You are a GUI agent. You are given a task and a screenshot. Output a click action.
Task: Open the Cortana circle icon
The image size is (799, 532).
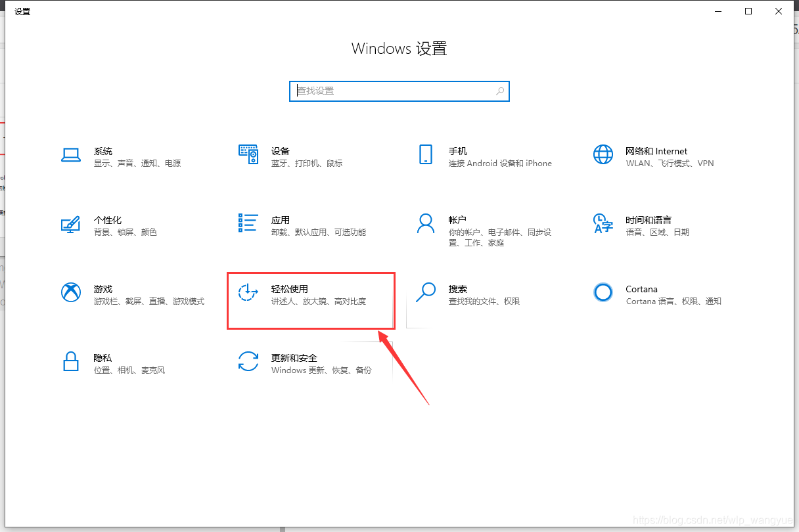603,292
